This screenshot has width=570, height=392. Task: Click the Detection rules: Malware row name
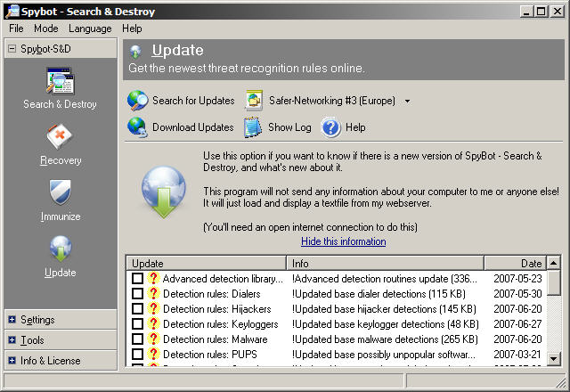click(x=216, y=339)
